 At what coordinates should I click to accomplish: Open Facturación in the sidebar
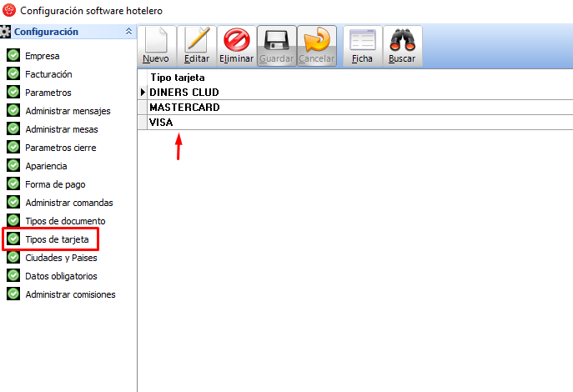(x=48, y=74)
